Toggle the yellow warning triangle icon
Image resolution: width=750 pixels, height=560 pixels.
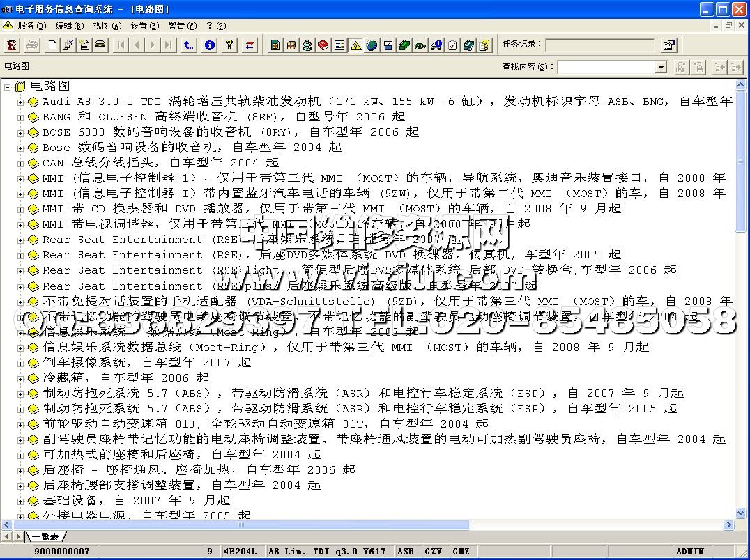click(x=356, y=45)
